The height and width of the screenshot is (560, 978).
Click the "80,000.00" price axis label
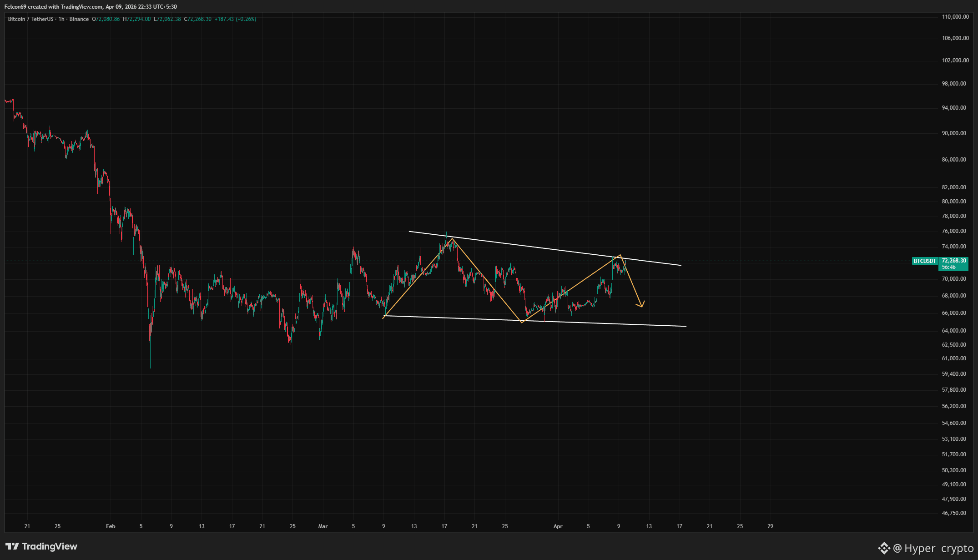pyautogui.click(x=954, y=202)
